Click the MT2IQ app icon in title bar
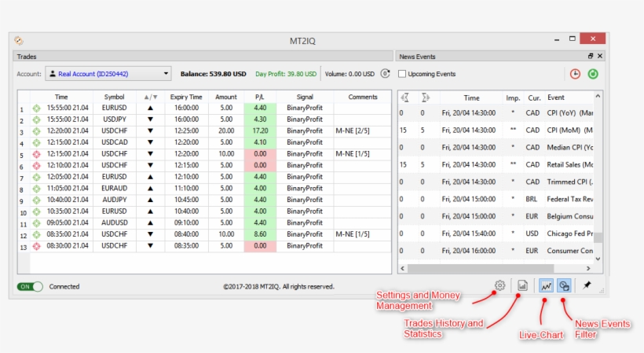 (x=19, y=40)
